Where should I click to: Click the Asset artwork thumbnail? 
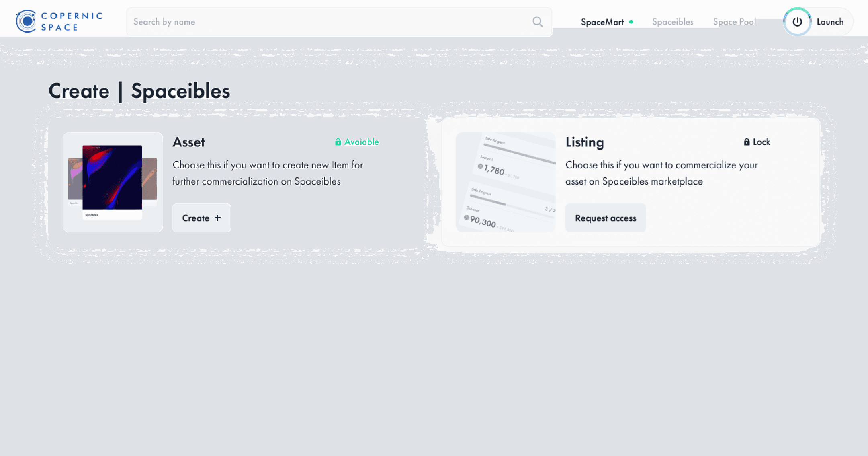pos(113,182)
